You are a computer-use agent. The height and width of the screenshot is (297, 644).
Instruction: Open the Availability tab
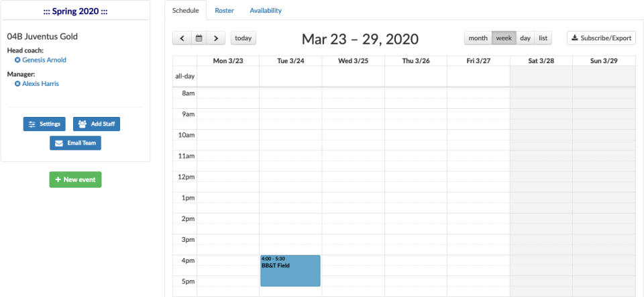[266, 11]
